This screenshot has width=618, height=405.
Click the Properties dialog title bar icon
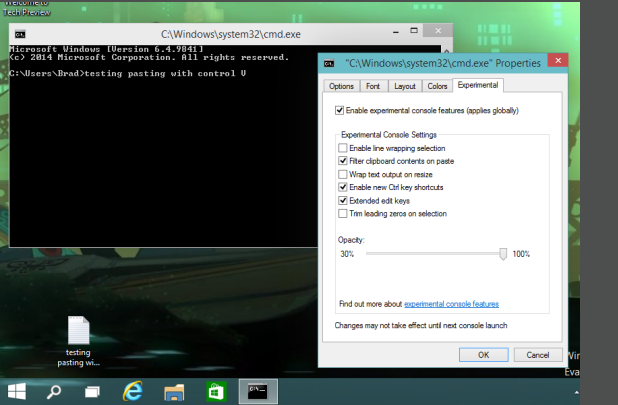[x=329, y=63]
